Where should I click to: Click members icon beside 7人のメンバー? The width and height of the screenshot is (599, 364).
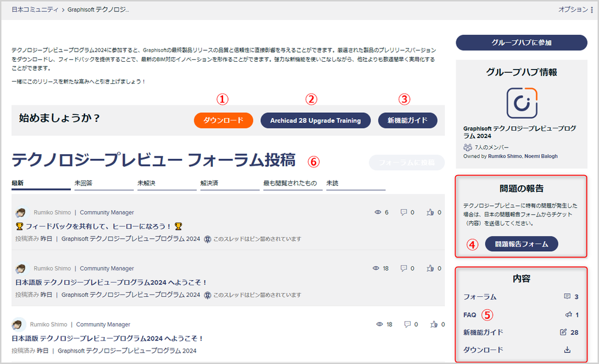(x=468, y=148)
